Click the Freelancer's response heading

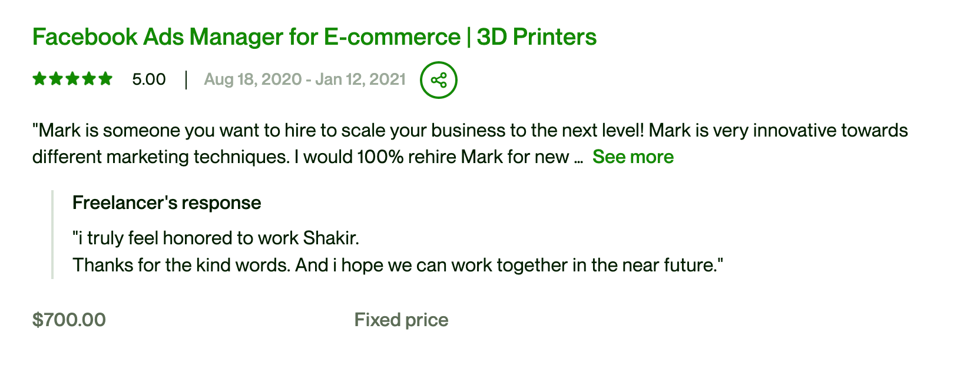point(167,203)
